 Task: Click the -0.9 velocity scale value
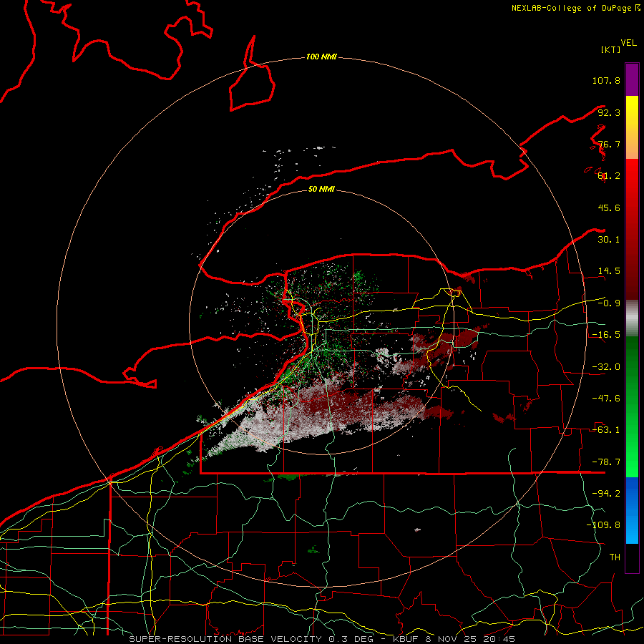point(609,303)
